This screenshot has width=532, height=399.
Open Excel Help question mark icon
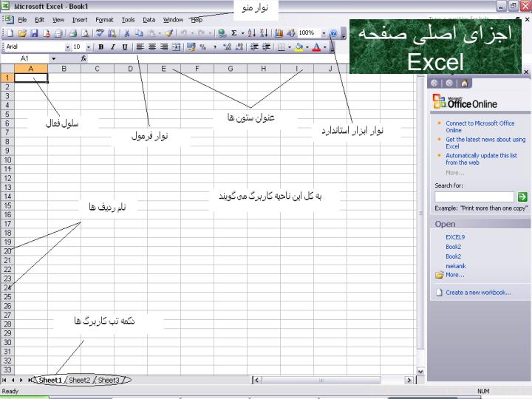333,33
